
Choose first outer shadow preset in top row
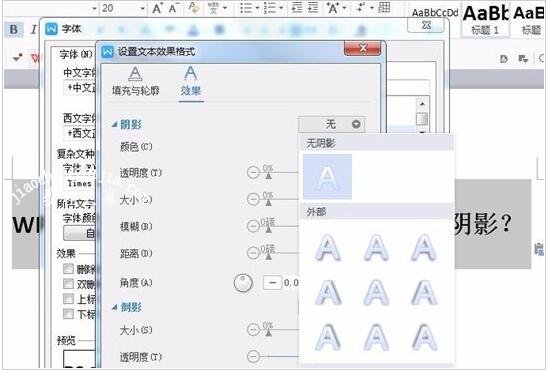[x=327, y=247]
